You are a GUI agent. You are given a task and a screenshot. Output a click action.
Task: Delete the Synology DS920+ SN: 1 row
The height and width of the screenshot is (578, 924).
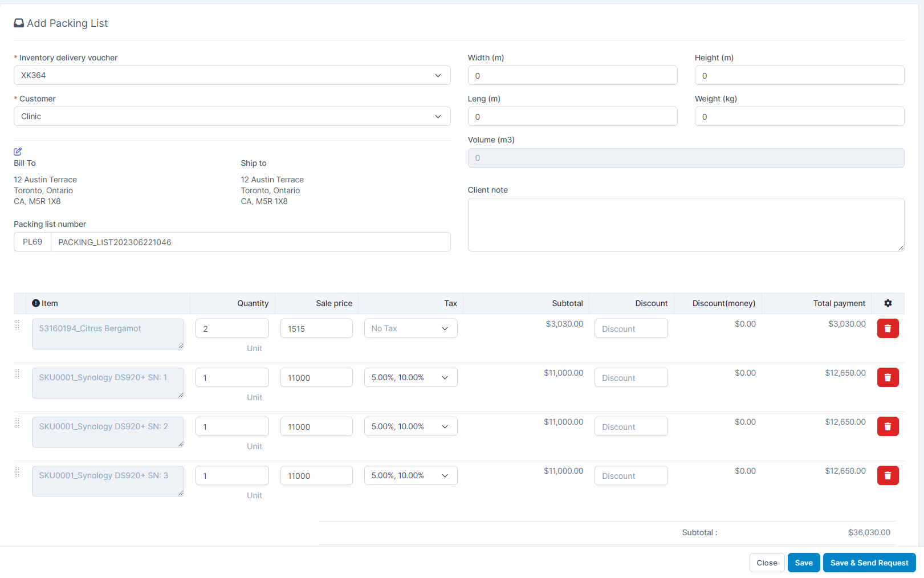(x=887, y=377)
